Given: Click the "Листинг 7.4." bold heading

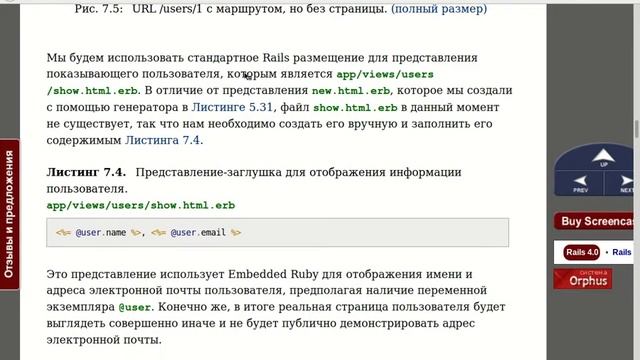Looking at the screenshot, I should point(86,172).
